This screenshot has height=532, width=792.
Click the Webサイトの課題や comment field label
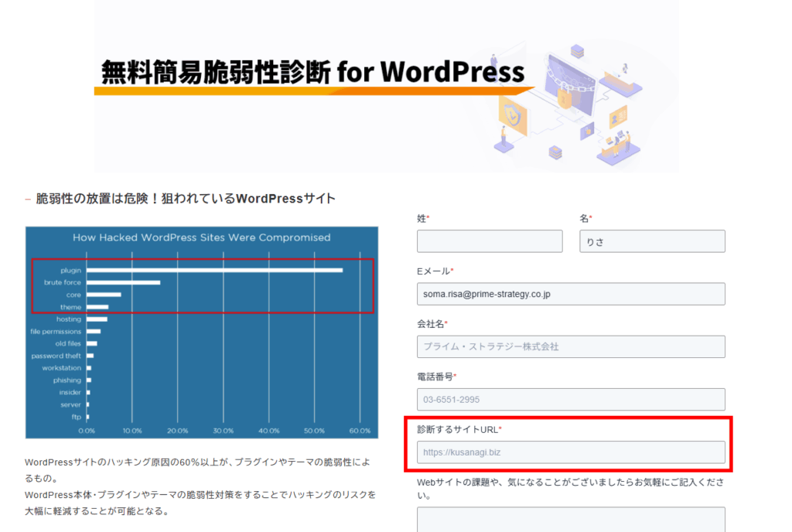click(570, 489)
